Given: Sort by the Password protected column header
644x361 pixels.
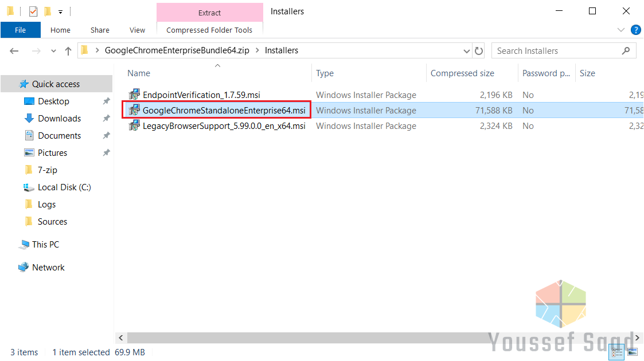Looking at the screenshot, I should (547, 73).
